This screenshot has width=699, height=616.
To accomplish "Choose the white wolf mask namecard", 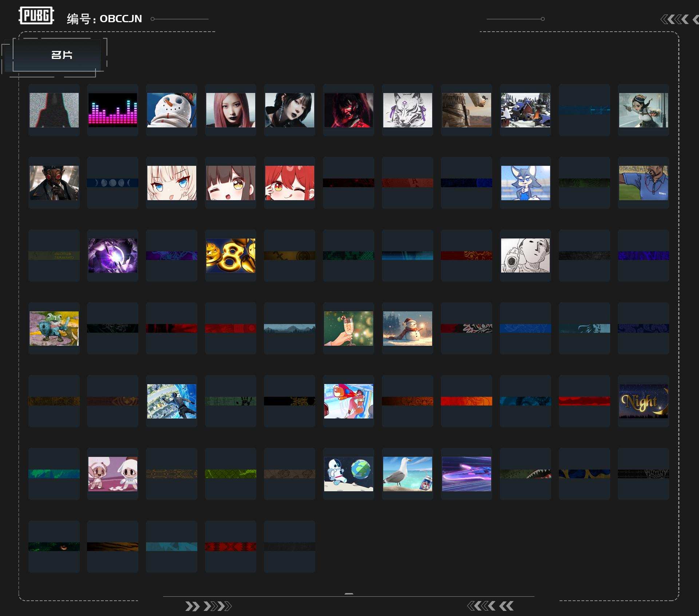I will [407, 110].
